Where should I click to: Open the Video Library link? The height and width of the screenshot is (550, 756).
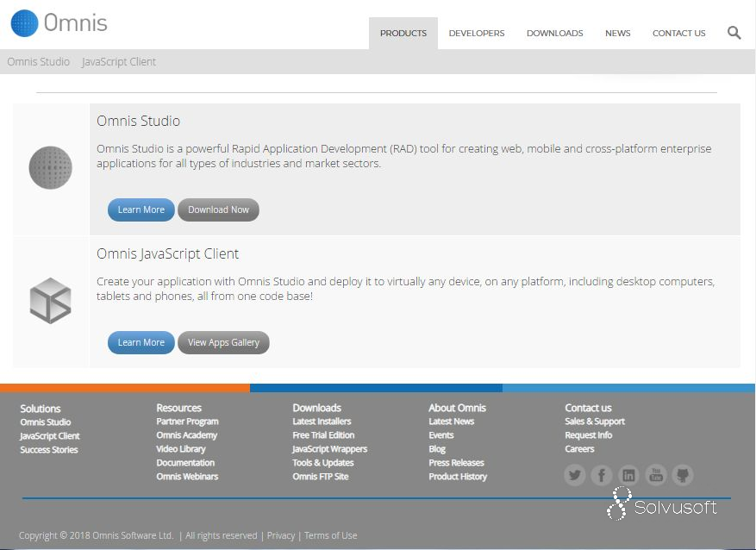pos(181,449)
